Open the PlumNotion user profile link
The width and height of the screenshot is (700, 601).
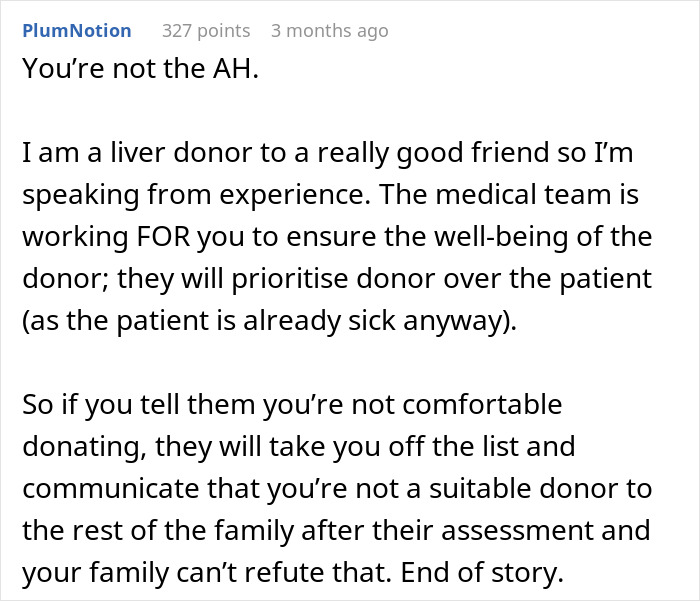point(76,30)
